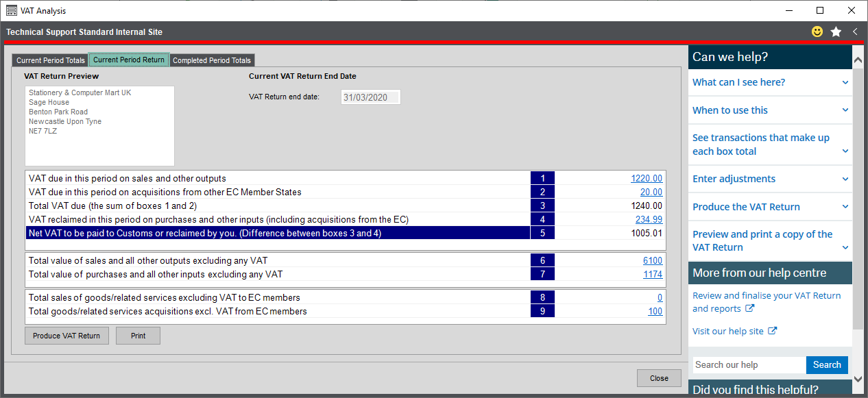Open the Box 4 amount 234.99 link
The image size is (868, 398).
pyautogui.click(x=649, y=219)
